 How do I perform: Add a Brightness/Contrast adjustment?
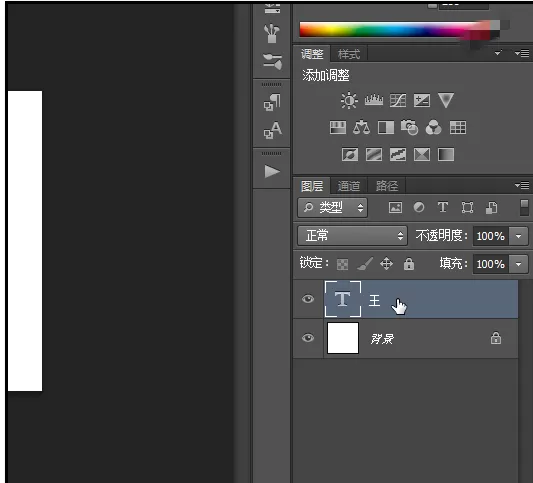pyautogui.click(x=349, y=101)
